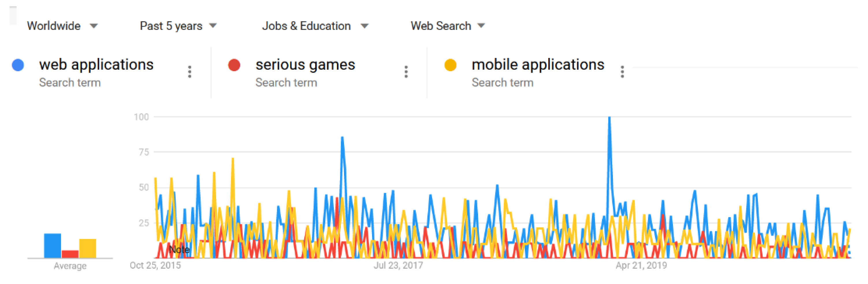Select the web applications search term

coord(96,65)
